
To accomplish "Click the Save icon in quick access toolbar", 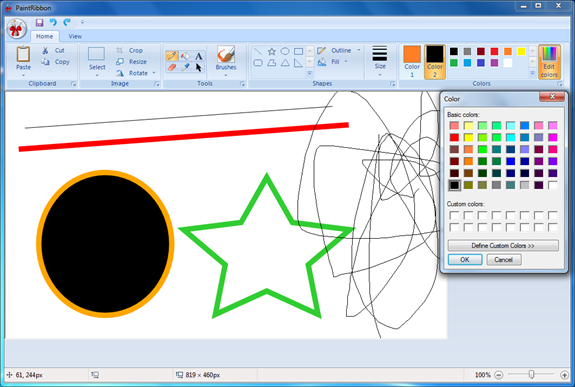I will (x=40, y=22).
